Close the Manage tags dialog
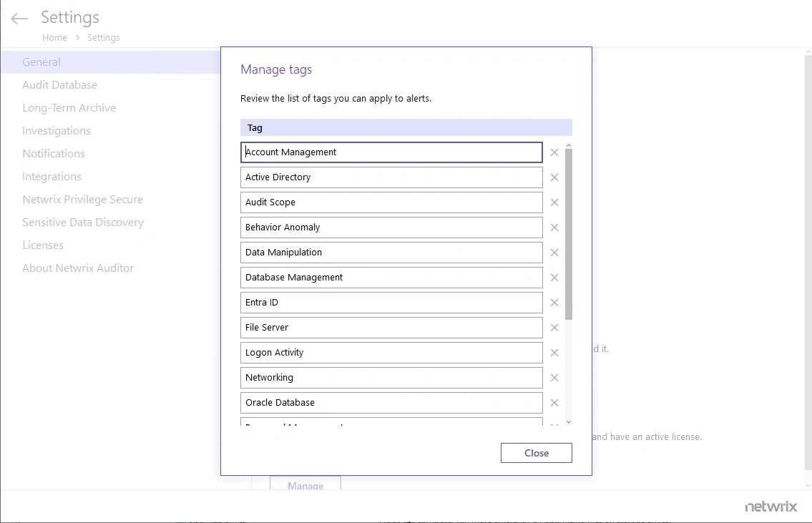The height and width of the screenshot is (523, 812). tap(536, 453)
